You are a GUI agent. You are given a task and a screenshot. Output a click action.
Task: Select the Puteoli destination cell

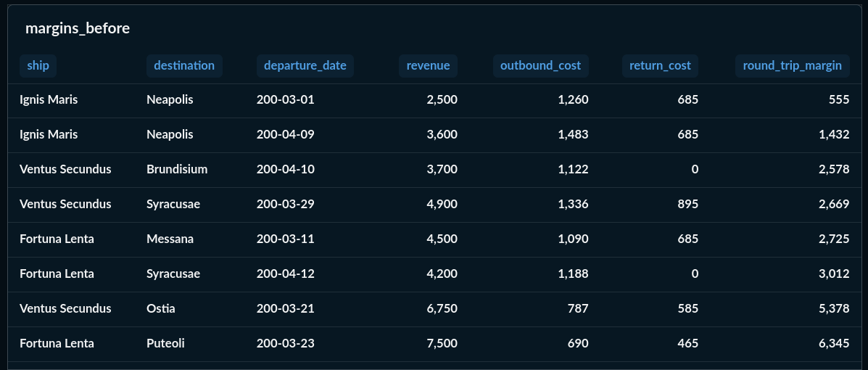(165, 343)
